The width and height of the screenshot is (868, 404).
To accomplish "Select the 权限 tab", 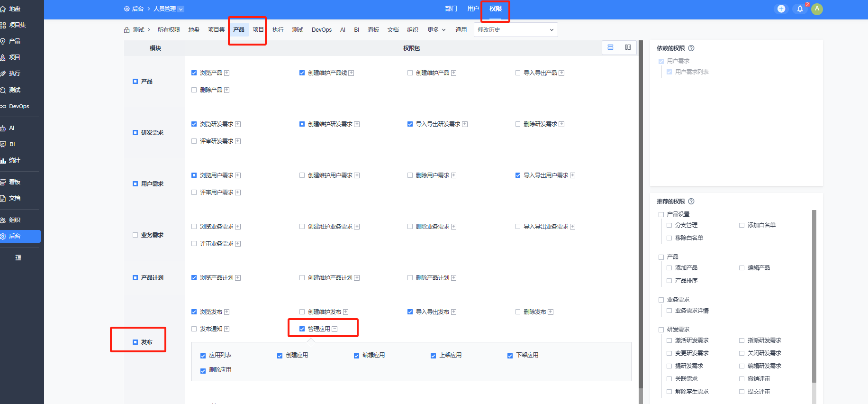I will (495, 9).
